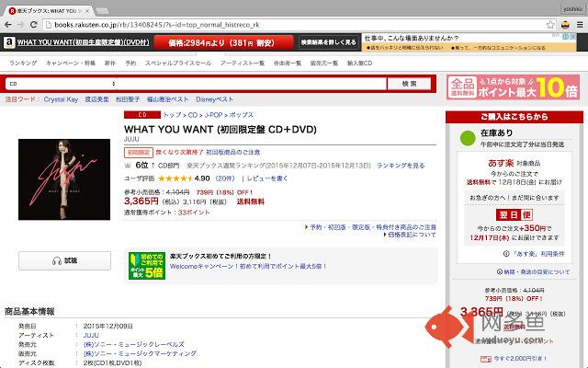The image size is (588, 368).
Task: Click the headphone 試聴 preview button
Action: tap(64, 260)
